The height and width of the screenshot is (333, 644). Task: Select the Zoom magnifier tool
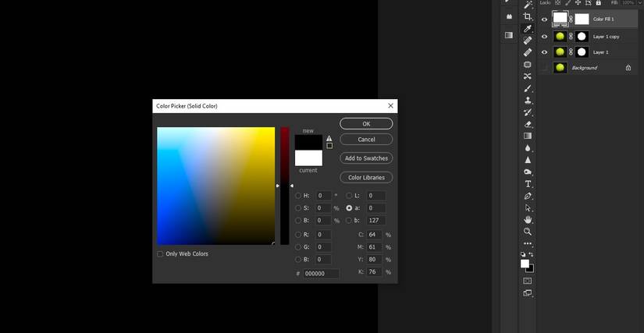point(528,232)
